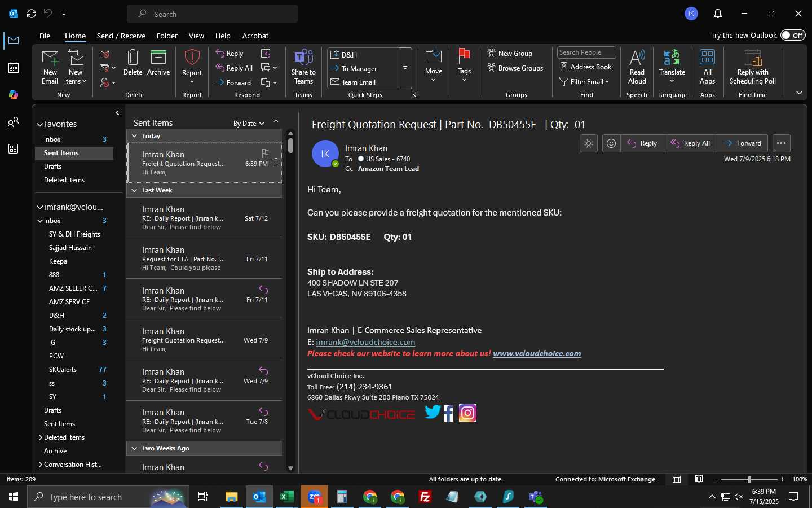Click Reply All in message header
This screenshot has height=508, width=812.
pos(690,143)
